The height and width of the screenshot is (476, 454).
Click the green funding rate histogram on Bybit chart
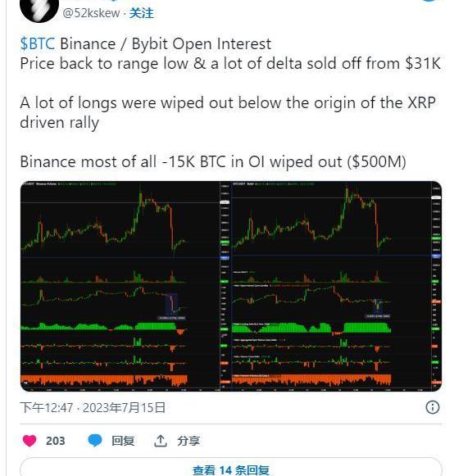click(x=311, y=328)
